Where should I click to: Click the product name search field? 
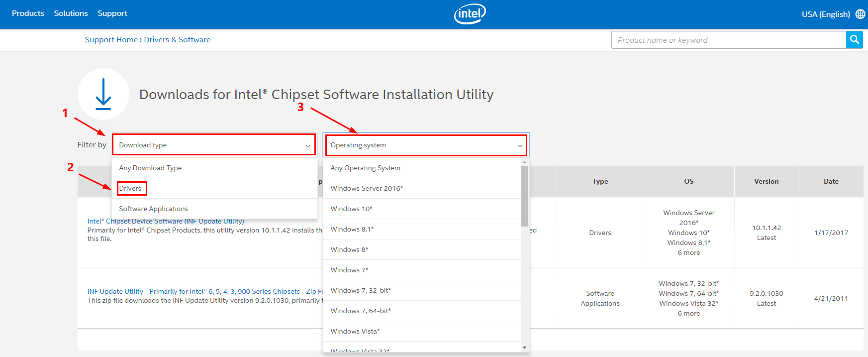point(729,40)
